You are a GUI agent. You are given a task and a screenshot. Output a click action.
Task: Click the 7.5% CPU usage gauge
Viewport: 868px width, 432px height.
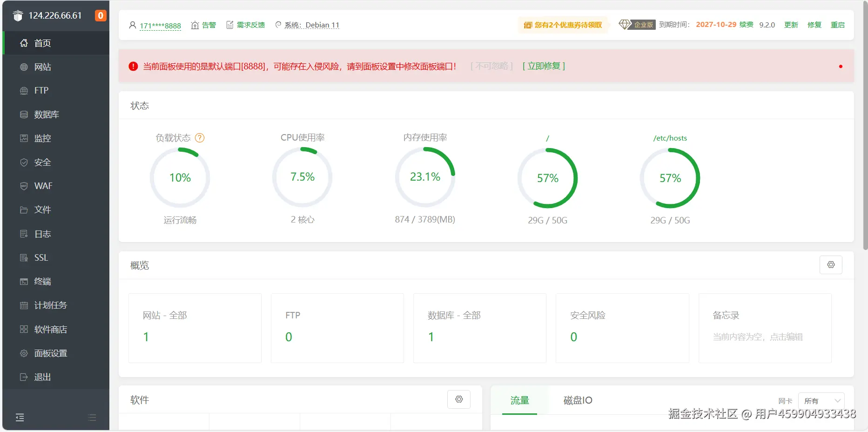coord(303,177)
